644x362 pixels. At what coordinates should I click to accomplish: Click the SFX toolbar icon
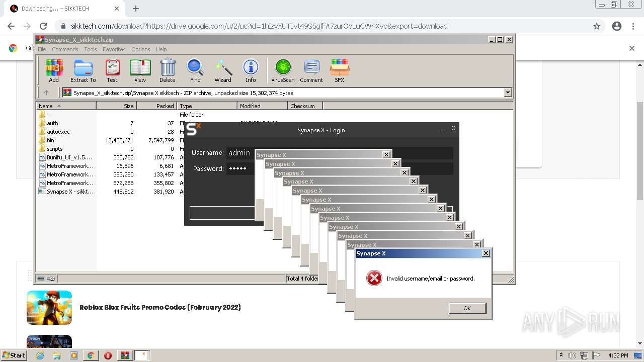340,71
